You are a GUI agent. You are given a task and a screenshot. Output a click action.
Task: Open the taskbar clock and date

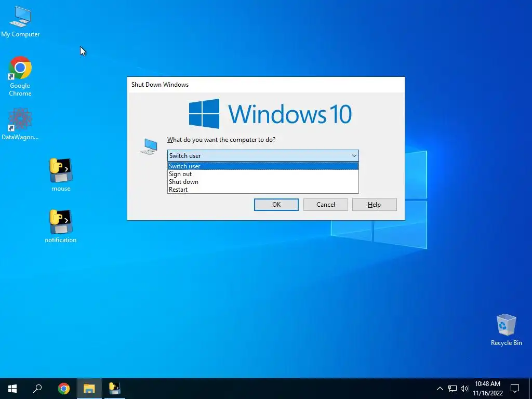click(487, 389)
